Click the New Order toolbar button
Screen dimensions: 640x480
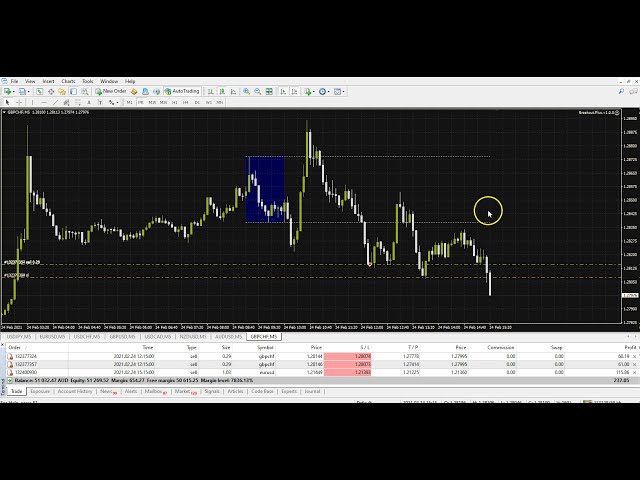(111, 91)
